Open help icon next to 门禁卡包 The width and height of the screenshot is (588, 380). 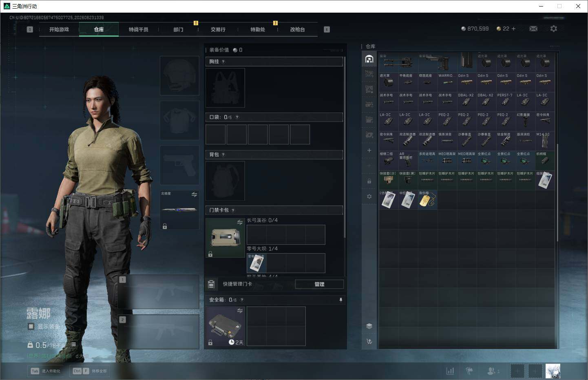click(233, 210)
